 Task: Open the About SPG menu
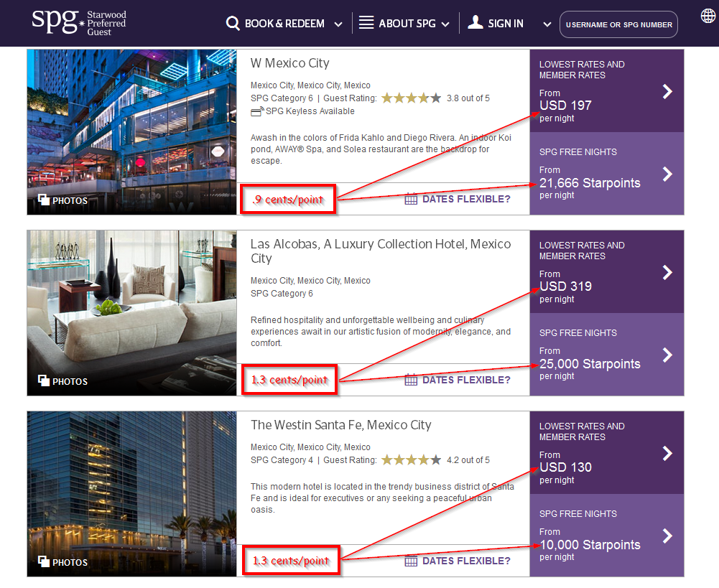(407, 24)
